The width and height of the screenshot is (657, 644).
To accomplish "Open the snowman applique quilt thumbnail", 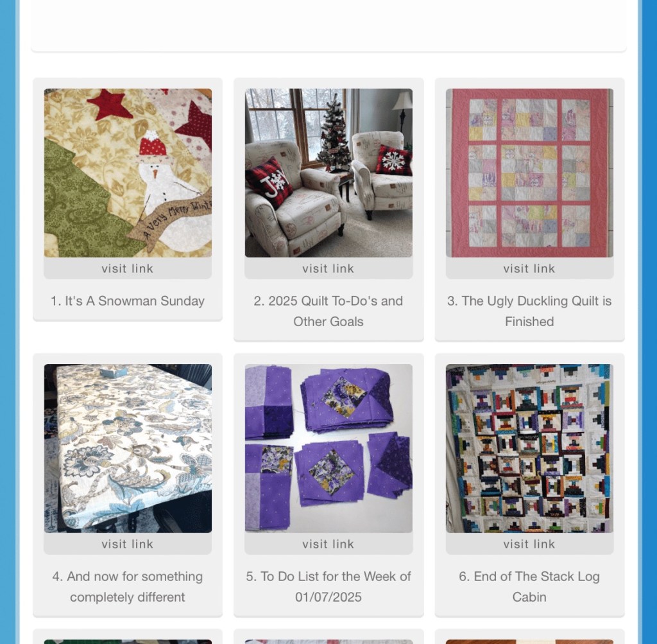I will coord(128,173).
